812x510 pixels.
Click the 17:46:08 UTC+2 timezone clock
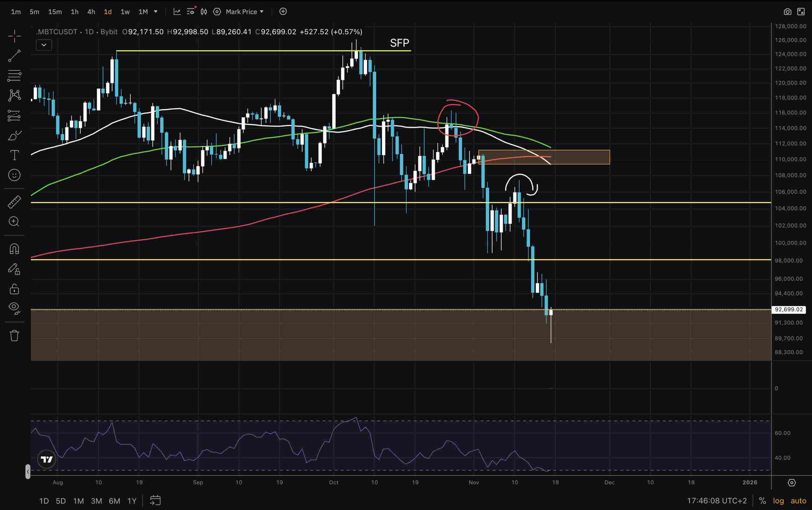point(717,501)
